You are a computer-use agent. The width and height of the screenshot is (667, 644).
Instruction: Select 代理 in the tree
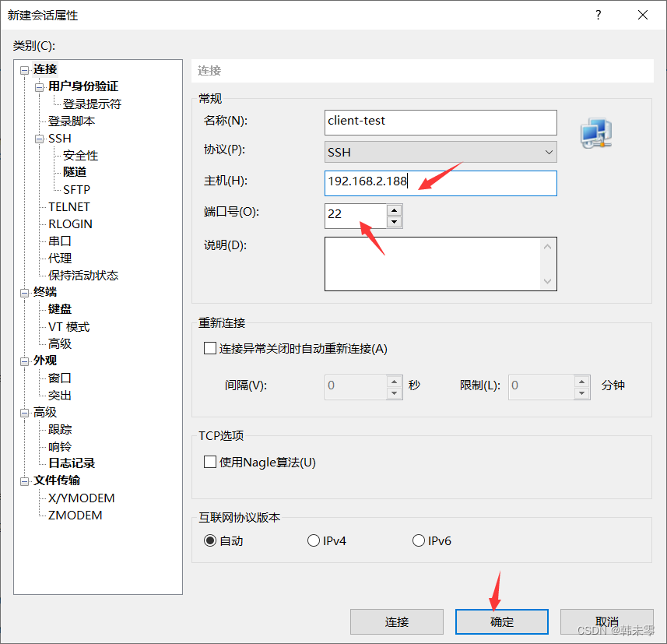point(60,258)
